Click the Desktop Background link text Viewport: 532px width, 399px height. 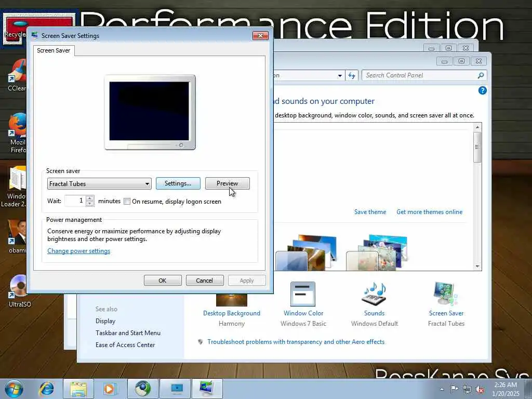tap(231, 313)
